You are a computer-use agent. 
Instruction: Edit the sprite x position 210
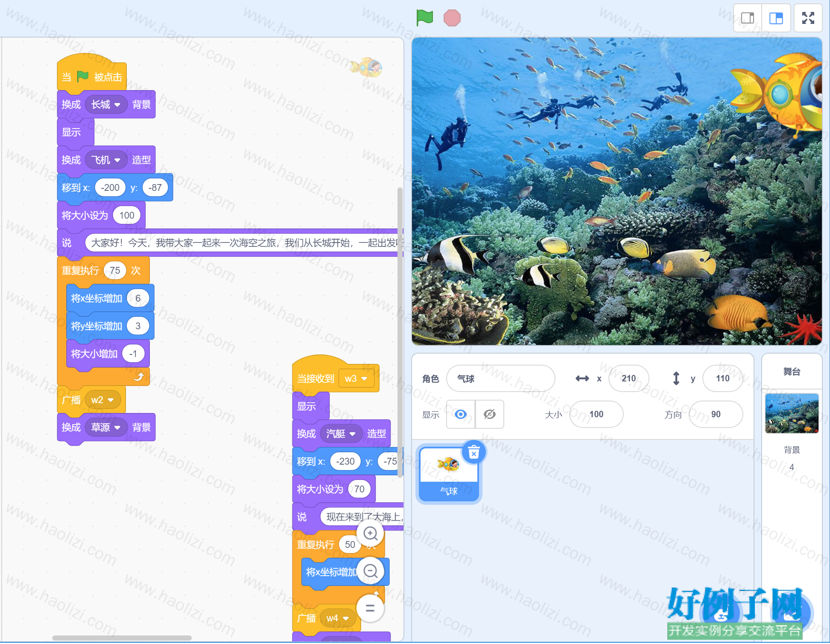(x=628, y=378)
